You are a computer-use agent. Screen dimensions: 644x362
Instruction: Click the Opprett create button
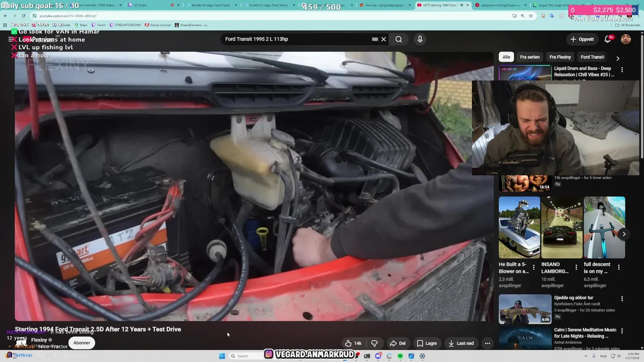tap(582, 39)
